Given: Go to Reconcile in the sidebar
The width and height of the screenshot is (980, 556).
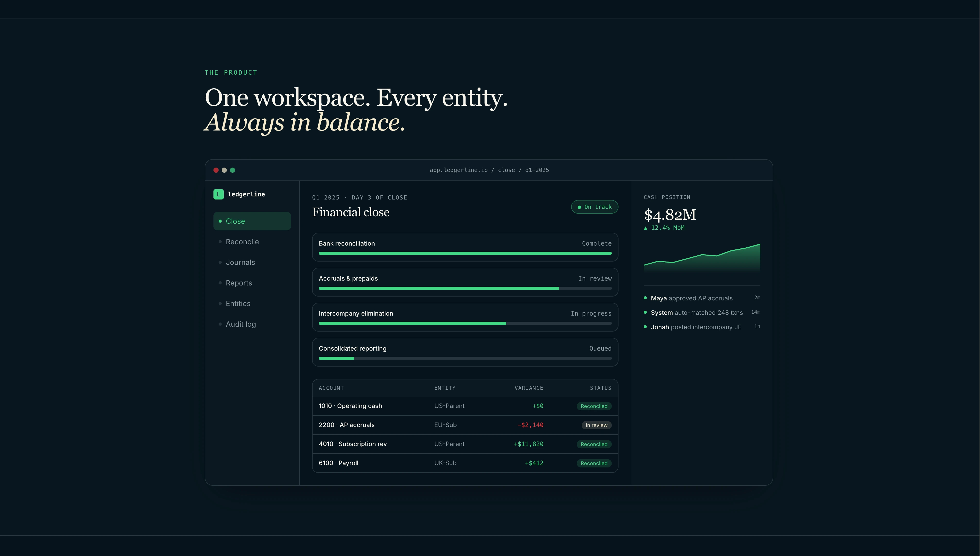Looking at the screenshot, I should pos(252,242).
